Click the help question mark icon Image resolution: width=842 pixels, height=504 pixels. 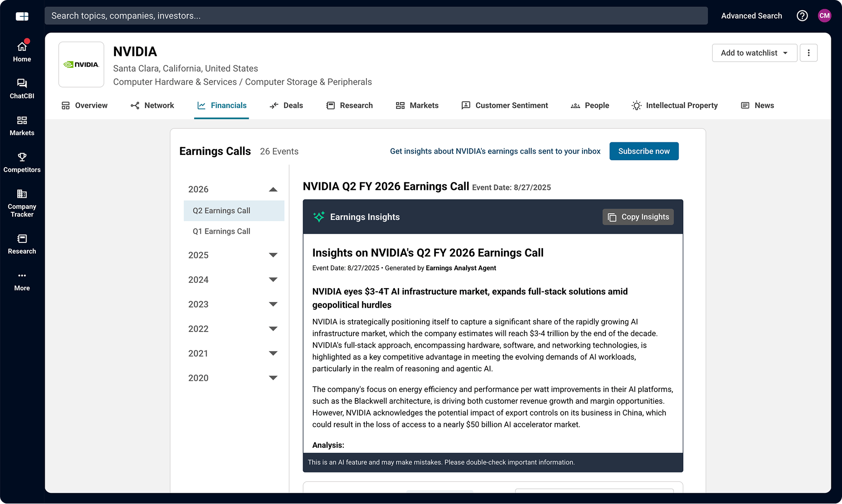tap(802, 16)
